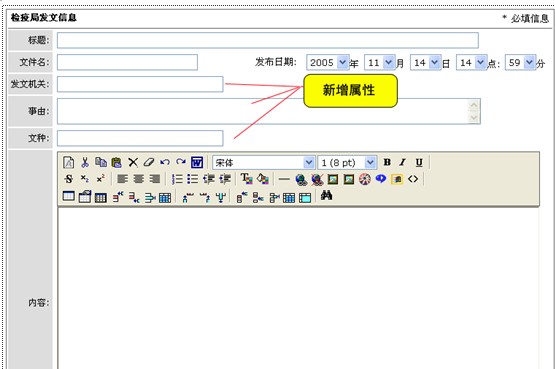555x369 pixels.
Task: Open the 1 (8 pt) font size dropdown
Action: coord(347,162)
